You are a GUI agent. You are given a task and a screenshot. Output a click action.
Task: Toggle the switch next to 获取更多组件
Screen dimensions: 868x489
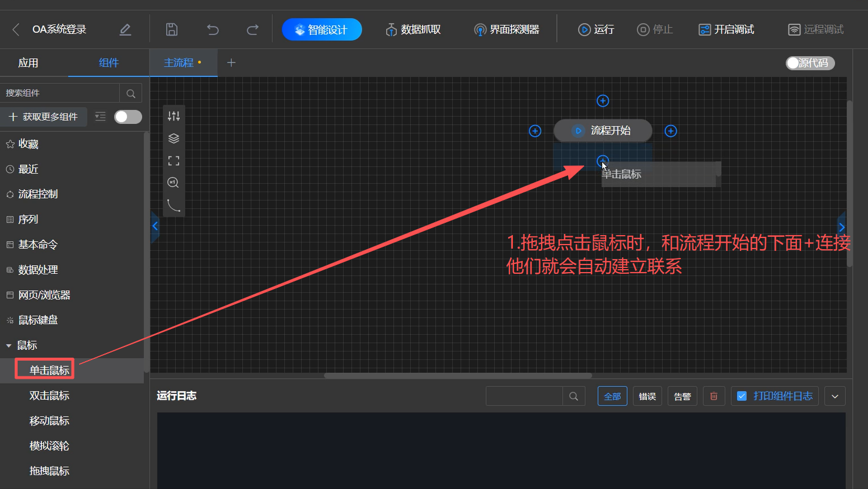coord(128,117)
